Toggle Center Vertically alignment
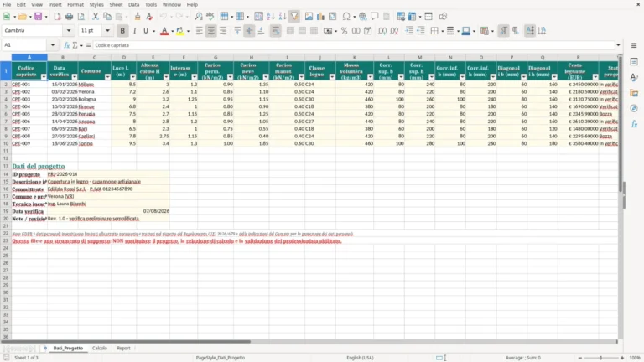The width and height of the screenshot is (644, 362). [249, 31]
